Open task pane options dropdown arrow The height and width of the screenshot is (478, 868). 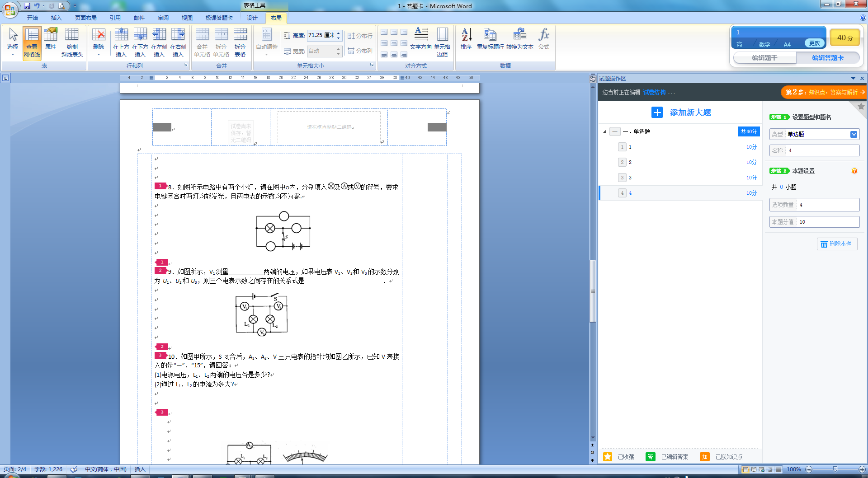pyautogui.click(x=853, y=78)
